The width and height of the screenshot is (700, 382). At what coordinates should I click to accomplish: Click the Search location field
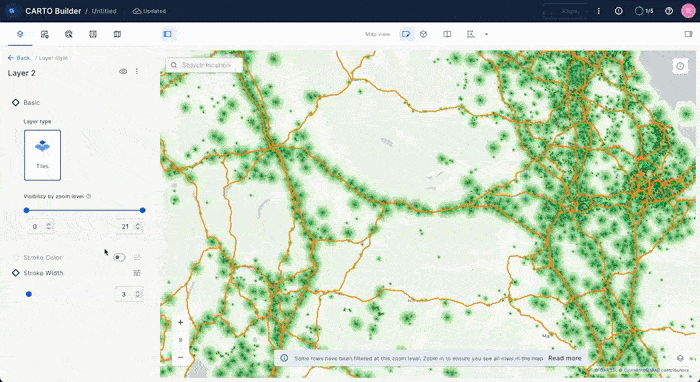click(x=204, y=65)
